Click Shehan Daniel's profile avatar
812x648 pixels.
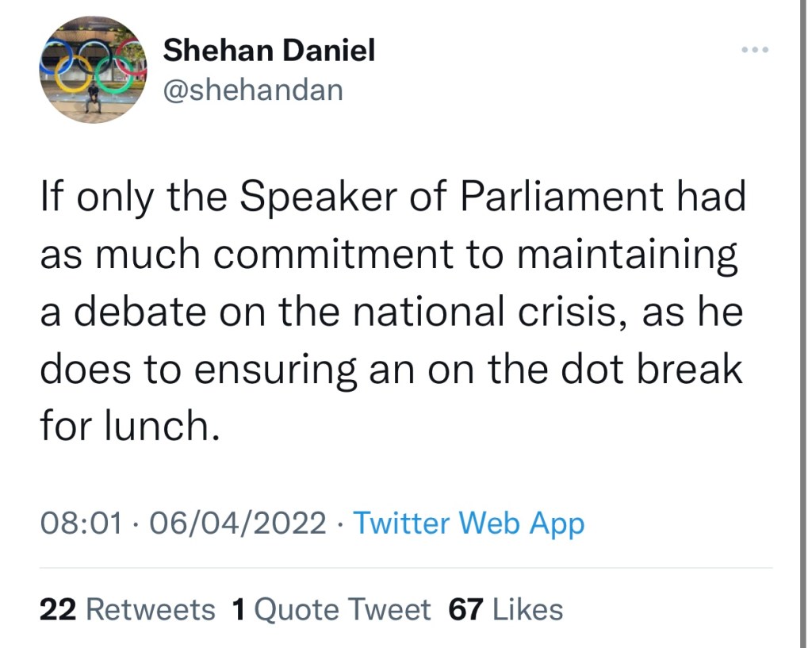click(x=94, y=69)
